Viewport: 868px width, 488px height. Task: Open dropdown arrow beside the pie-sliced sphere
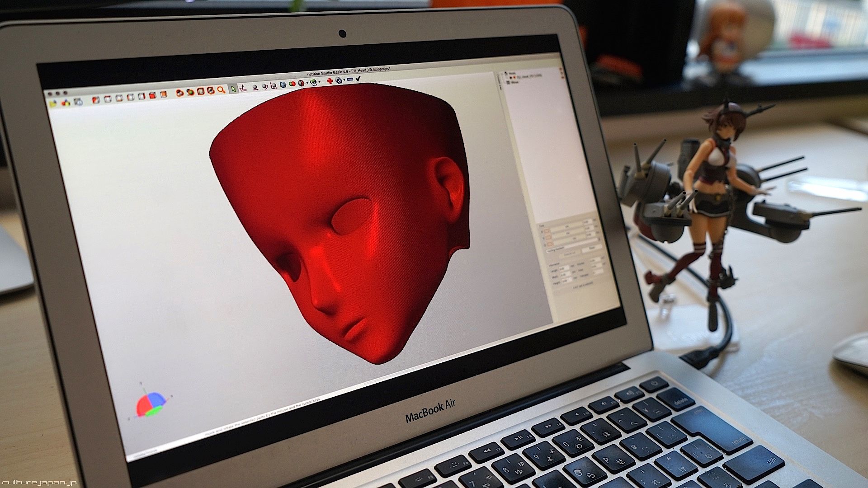coord(307,83)
